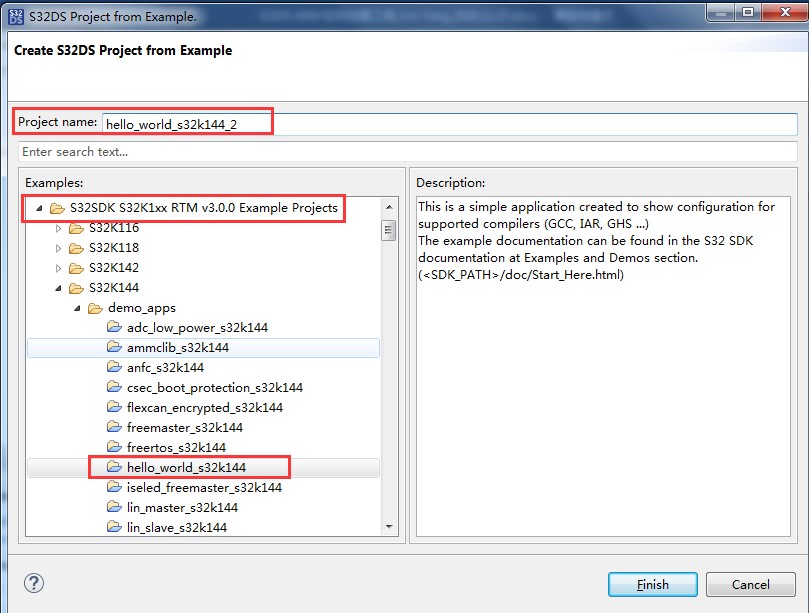Click the freemaster_s32k144 folder icon
This screenshot has height=613, width=809.
(114, 427)
